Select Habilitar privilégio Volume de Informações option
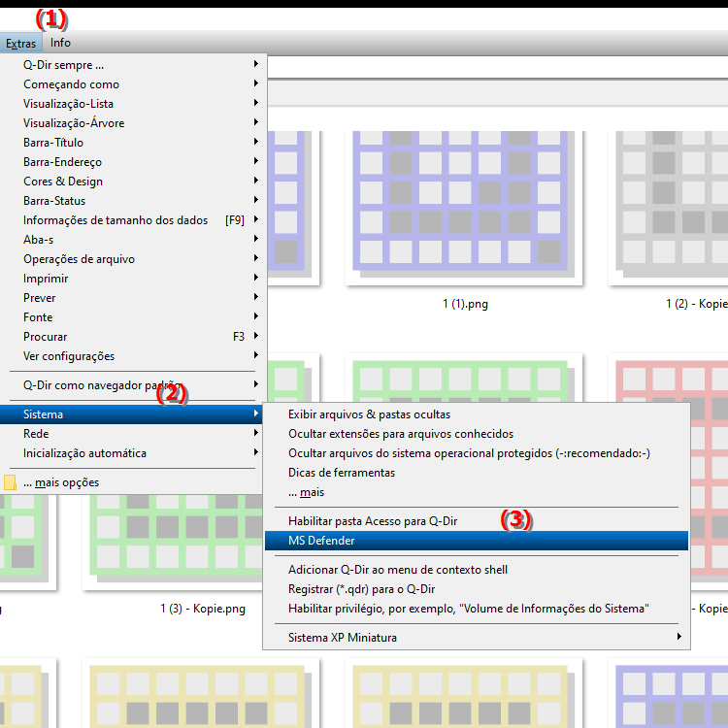 pos(477,610)
